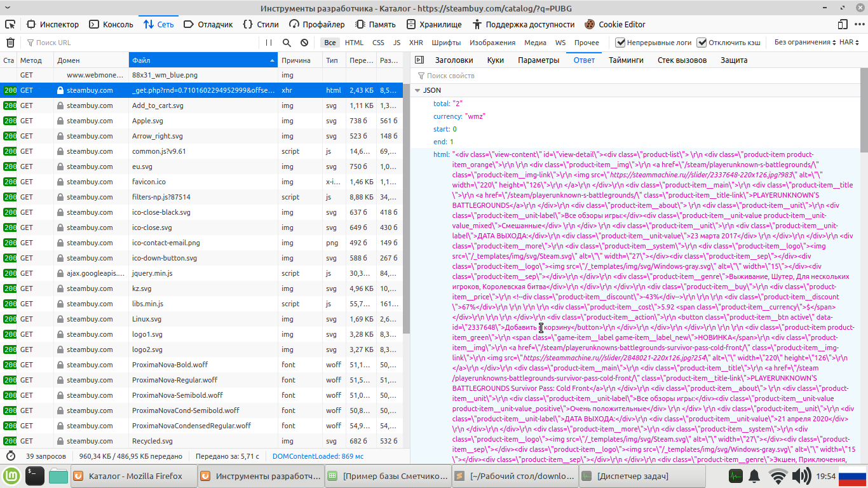Filter requests by HTML
Viewport: 868px width, 488px height.
[354, 43]
